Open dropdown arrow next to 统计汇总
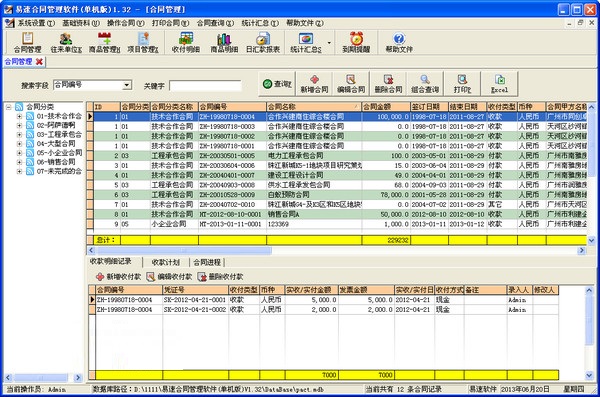The height and width of the screenshot is (397, 600). (329, 42)
